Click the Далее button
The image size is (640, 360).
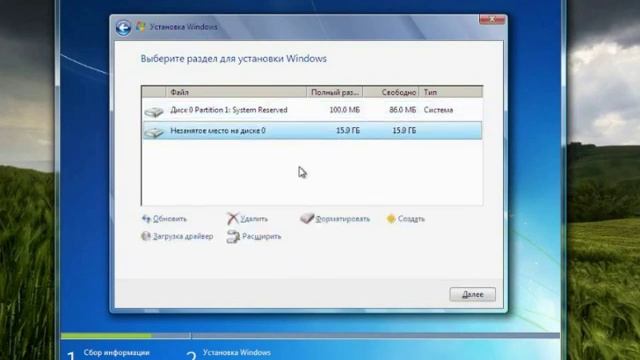[473, 294]
